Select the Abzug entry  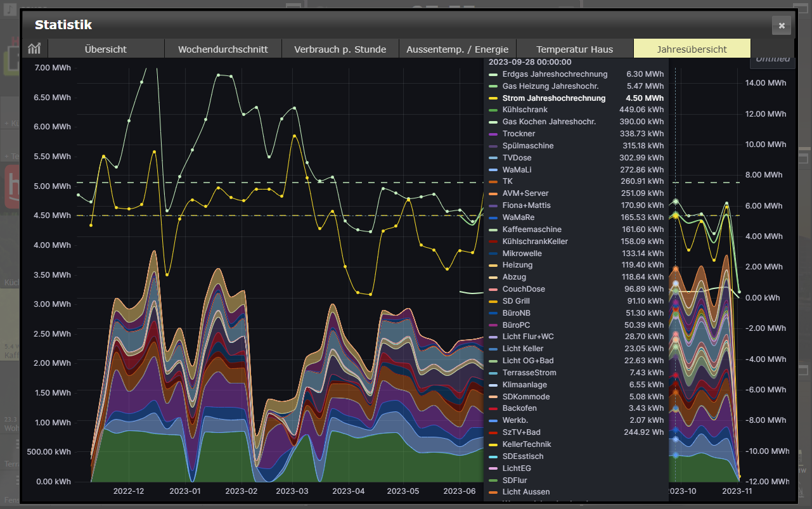click(576, 277)
